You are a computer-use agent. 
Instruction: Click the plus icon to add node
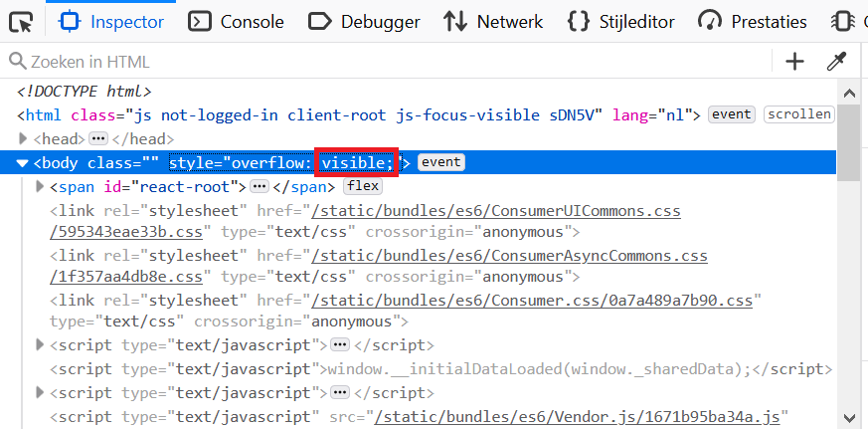794,62
